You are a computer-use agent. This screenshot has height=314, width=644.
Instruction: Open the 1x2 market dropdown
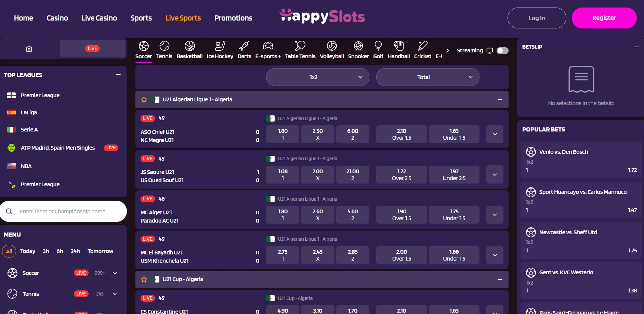(x=318, y=77)
